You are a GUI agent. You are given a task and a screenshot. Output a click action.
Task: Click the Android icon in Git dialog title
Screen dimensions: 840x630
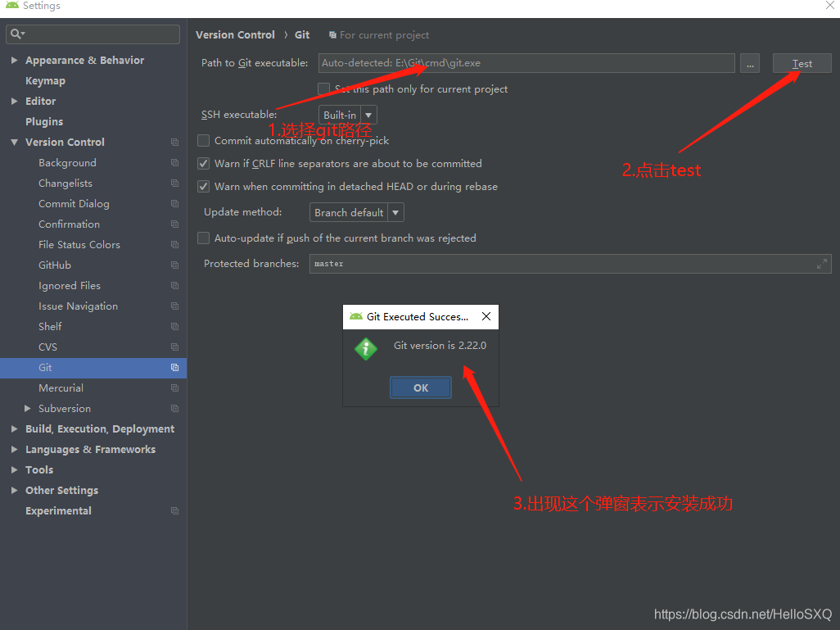click(355, 316)
